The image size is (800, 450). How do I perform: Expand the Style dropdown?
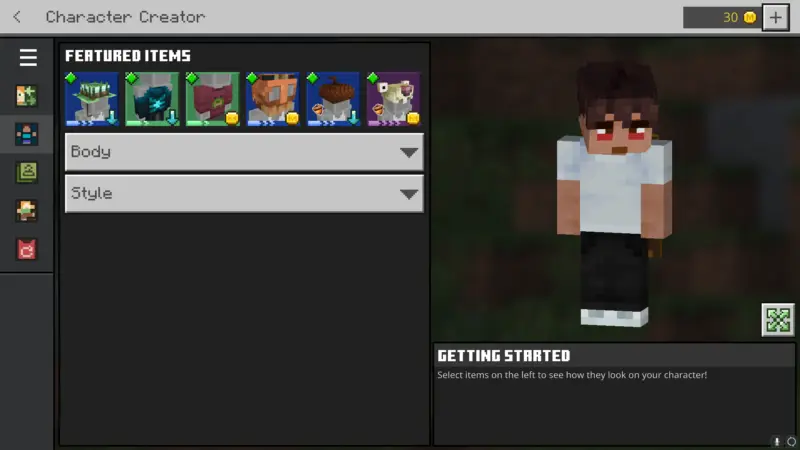[244, 194]
